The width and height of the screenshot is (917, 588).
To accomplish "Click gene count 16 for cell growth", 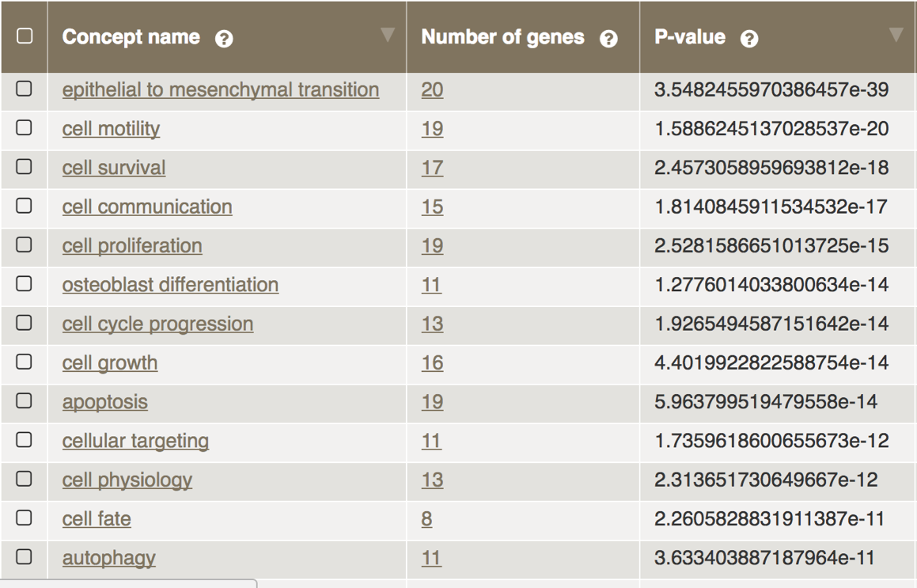I will tap(432, 363).
